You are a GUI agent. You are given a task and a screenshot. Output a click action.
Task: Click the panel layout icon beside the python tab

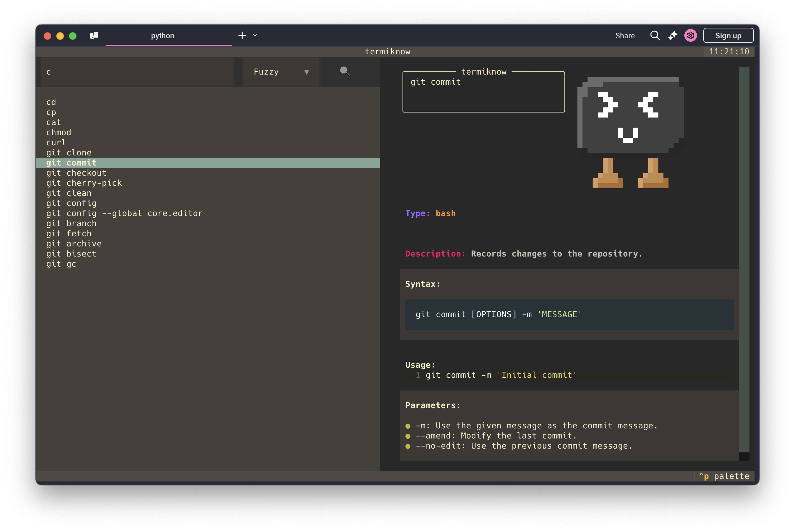tap(94, 36)
